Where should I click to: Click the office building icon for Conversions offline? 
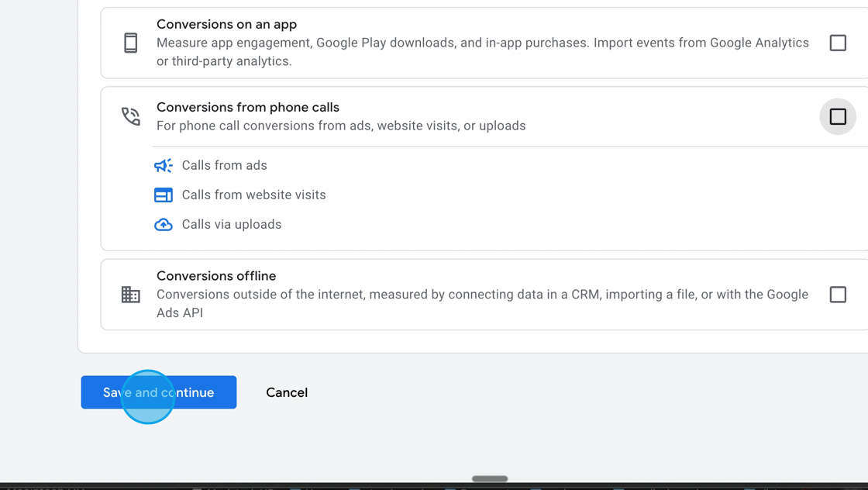coord(130,295)
